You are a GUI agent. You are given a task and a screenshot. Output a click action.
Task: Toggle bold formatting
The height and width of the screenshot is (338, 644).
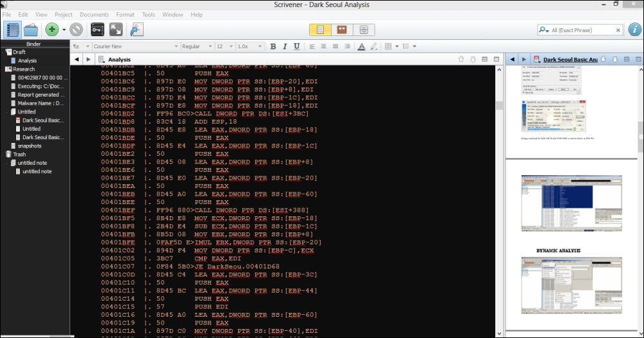273,46
